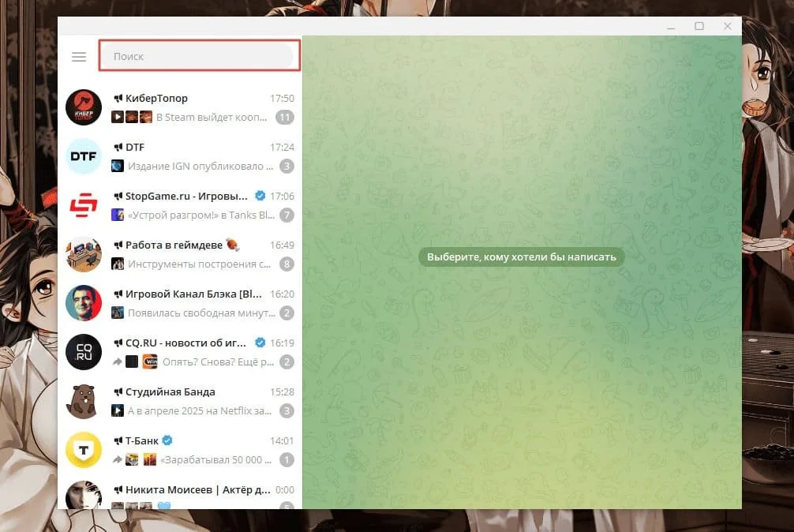
Task: Click the 17:24 timestamp on DTF
Action: (282, 148)
